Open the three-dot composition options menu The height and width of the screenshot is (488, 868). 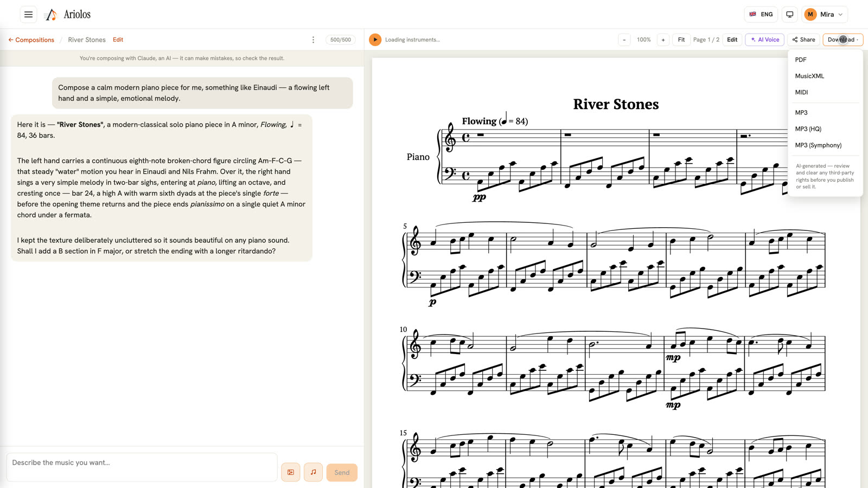[x=313, y=40]
